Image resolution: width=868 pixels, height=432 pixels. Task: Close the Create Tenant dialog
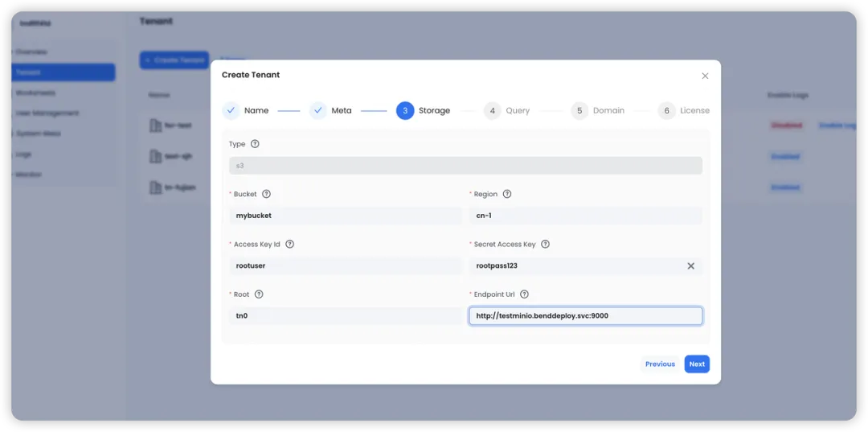tap(705, 76)
